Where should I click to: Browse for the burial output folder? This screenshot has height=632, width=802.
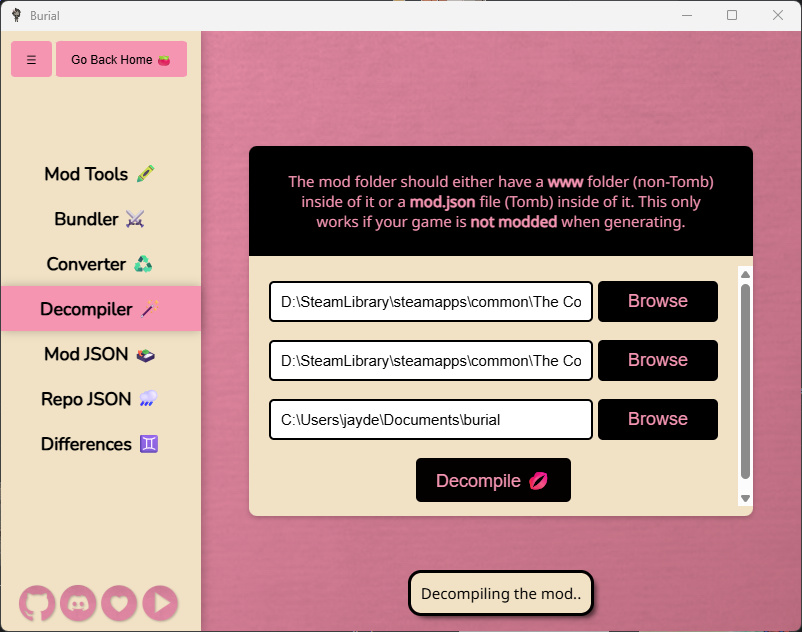[658, 419]
